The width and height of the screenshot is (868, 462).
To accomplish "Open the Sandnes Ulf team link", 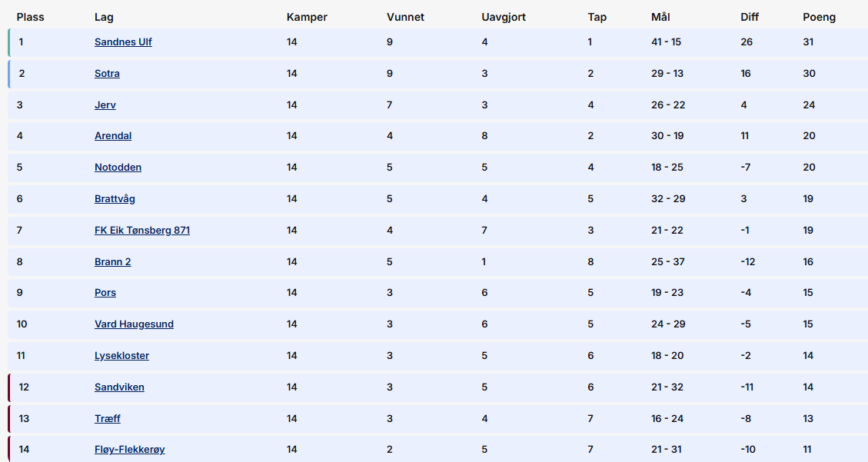I will click(x=123, y=42).
